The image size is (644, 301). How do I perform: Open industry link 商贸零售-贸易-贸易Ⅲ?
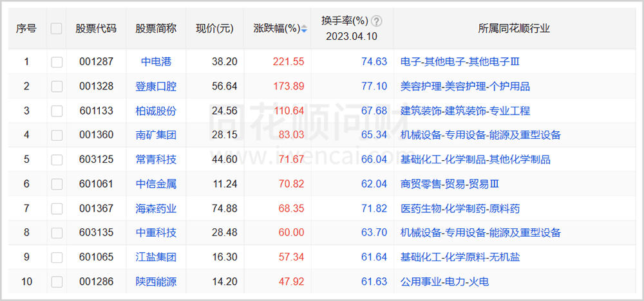click(x=450, y=184)
